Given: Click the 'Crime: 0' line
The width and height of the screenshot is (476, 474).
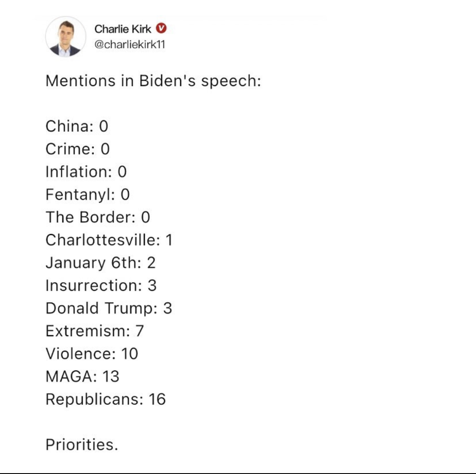Looking at the screenshot, I should 77,149.
